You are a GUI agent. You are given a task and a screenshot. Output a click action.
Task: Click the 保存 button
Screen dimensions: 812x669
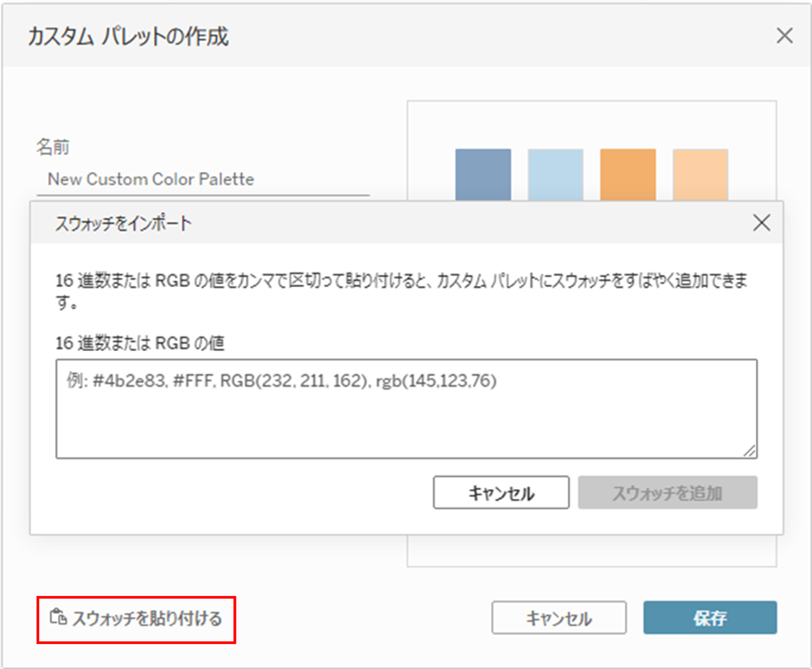(x=710, y=618)
